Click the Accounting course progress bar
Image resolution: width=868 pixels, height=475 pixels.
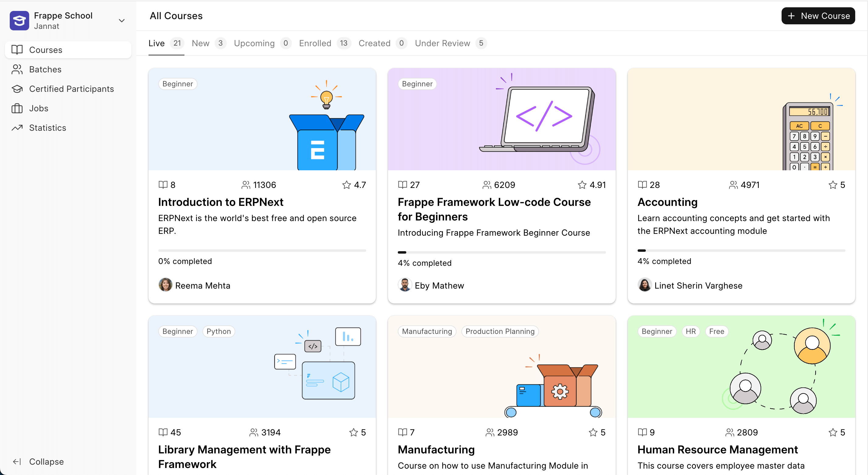741,251
